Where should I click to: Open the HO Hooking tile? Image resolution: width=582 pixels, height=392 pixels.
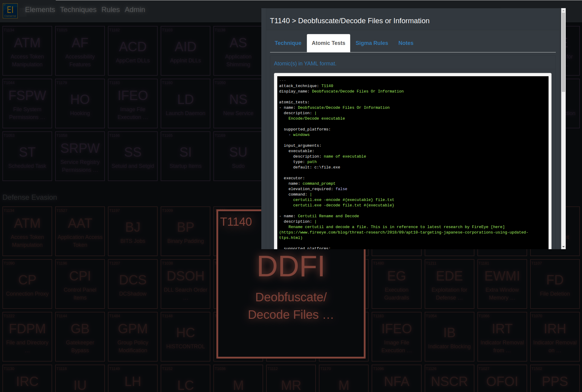80,103
